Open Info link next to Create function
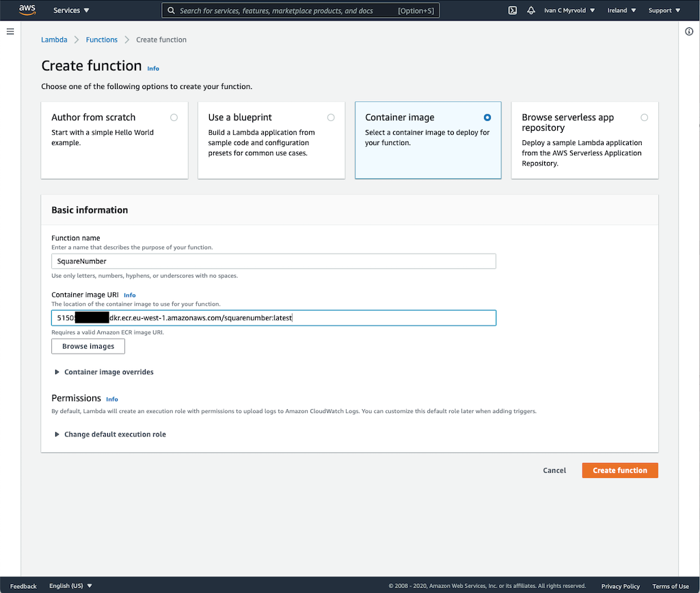Screen dimensions: 700x593 coord(153,68)
